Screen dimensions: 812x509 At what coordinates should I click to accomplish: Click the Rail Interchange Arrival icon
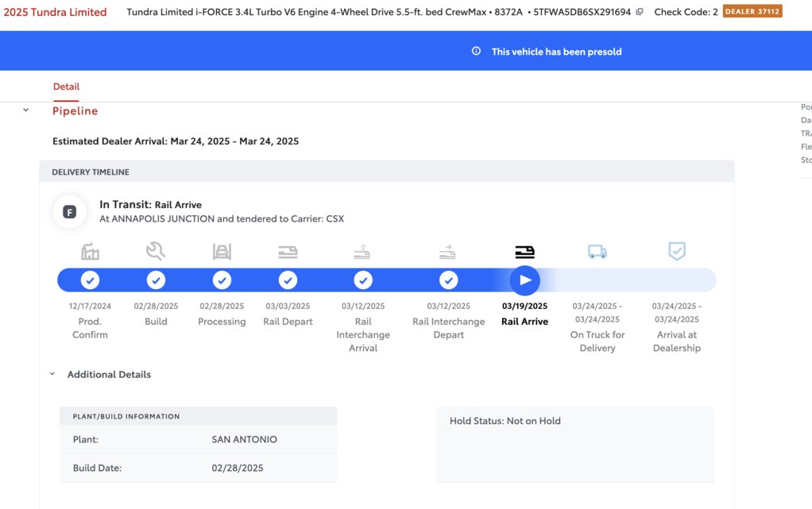click(x=362, y=253)
